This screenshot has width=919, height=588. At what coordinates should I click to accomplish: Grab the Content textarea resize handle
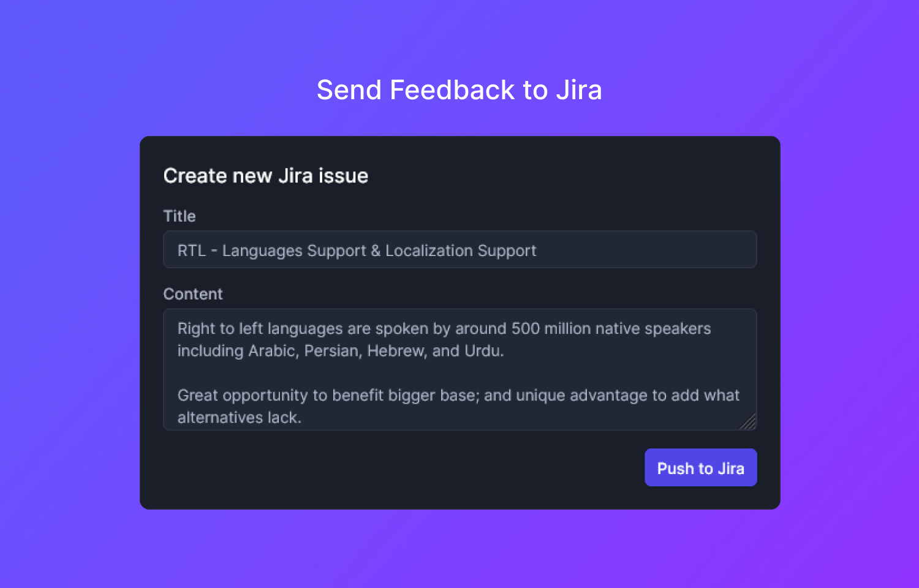coord(749,423)
